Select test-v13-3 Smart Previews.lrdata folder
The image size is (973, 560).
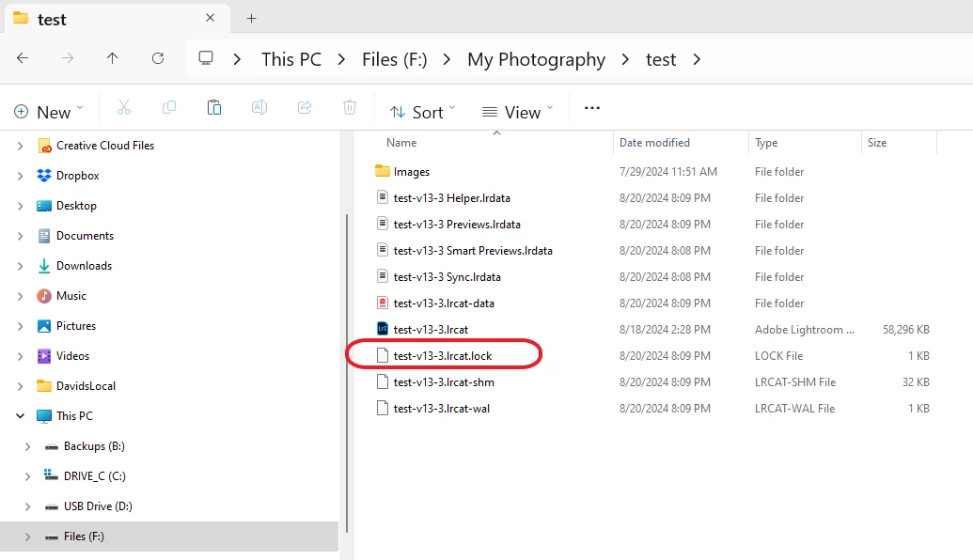tap(473, 251)
